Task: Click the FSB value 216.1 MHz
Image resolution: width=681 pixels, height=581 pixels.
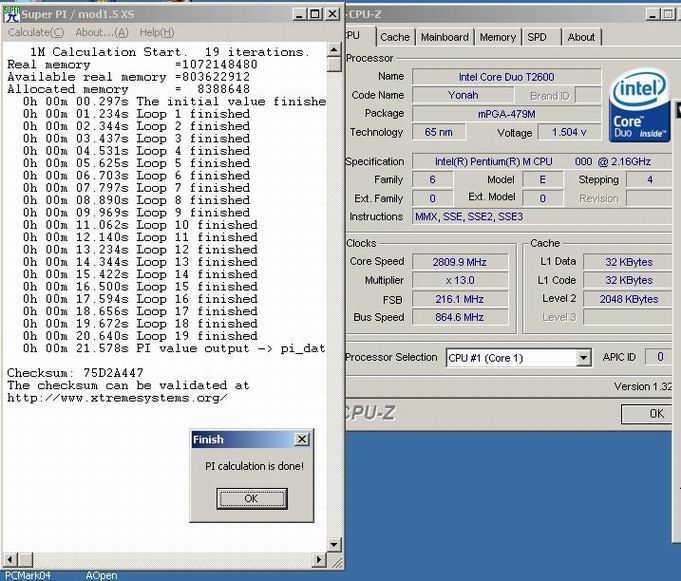Action: coord(460,299)
